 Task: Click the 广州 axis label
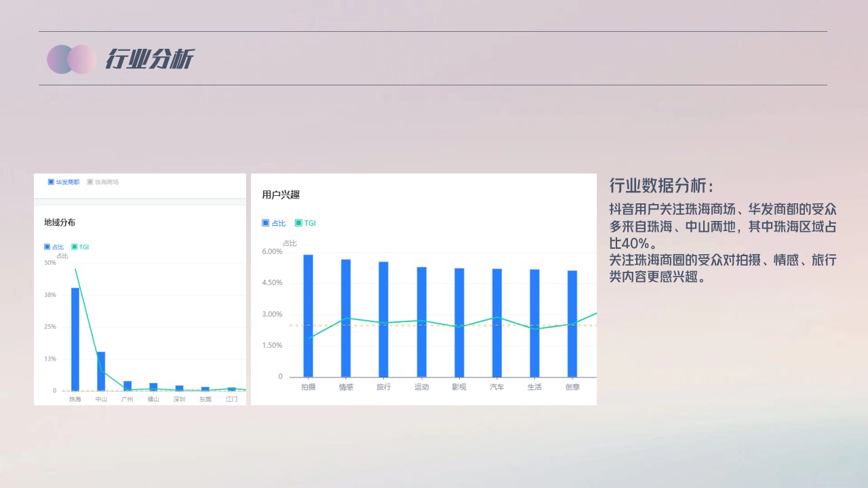point(127,399)
